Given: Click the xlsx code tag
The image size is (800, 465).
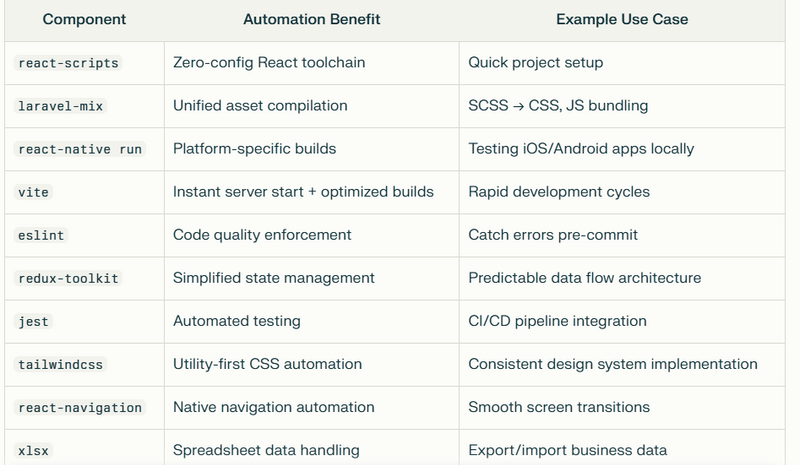Looking at the screenshot, I should pos(34,451).
